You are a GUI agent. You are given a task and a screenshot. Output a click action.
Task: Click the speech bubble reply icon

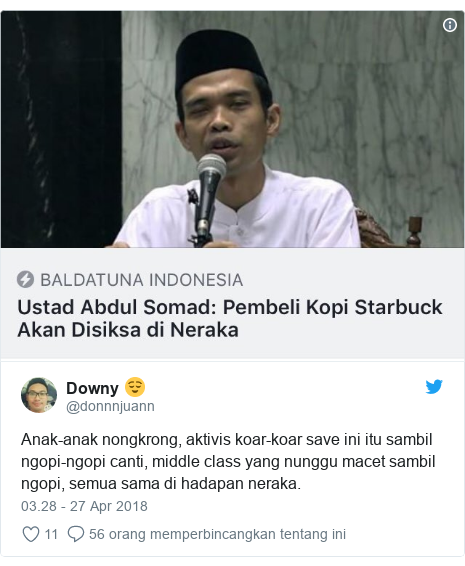[x=76, y=534]
